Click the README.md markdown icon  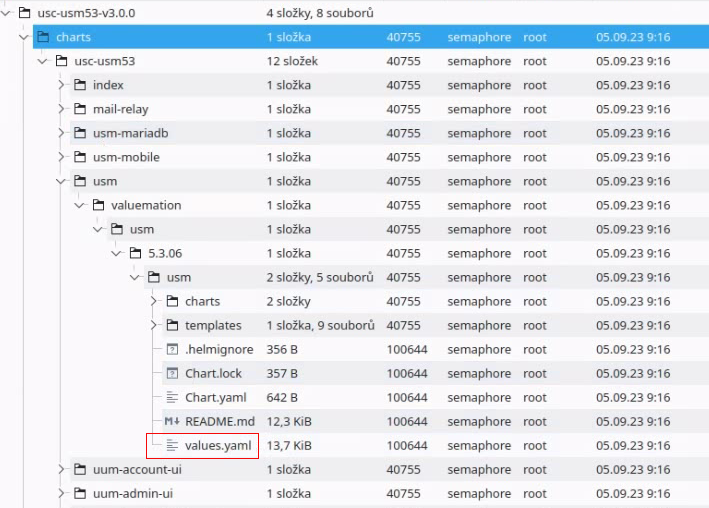(172, 422)
